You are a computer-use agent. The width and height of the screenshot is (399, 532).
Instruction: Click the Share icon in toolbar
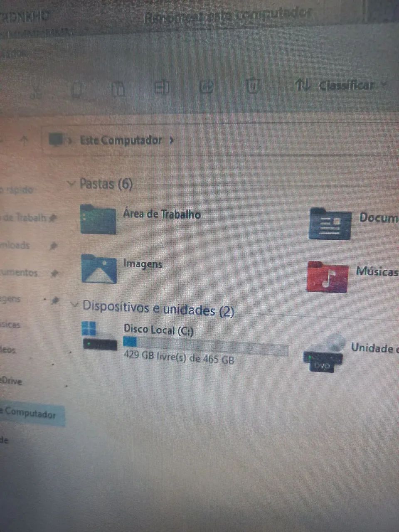(x=206, y=86)
